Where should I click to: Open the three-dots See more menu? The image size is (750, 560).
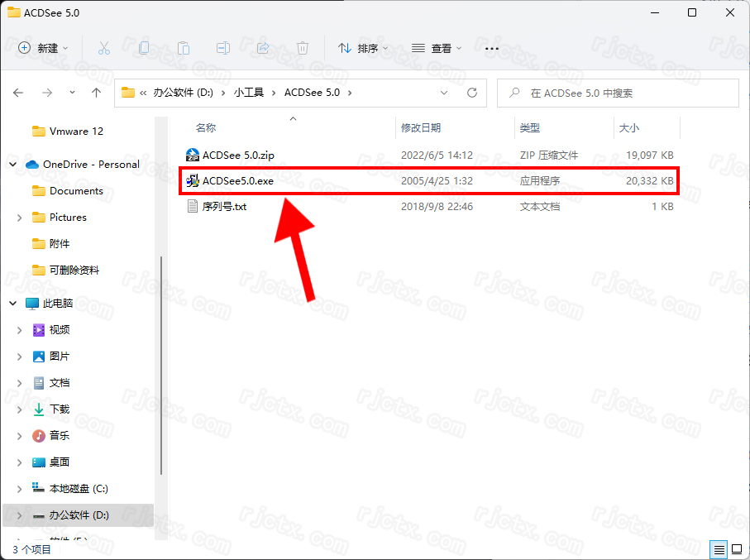[x=492, y=48]
